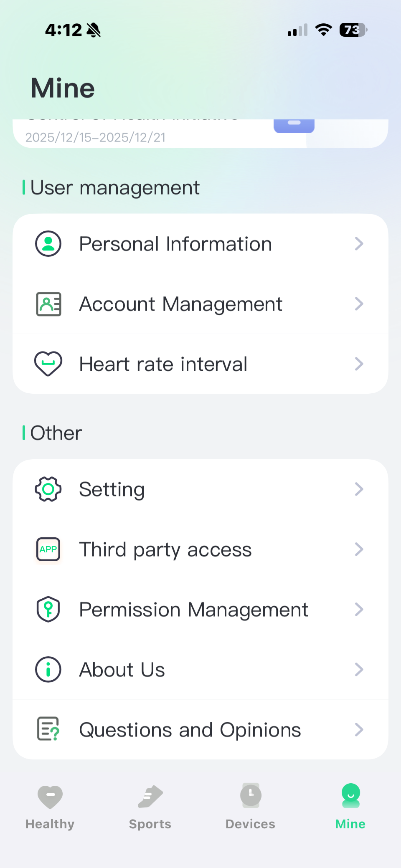This screenshot has width=401, height=868.
Task: Click the Permission Management shield icon
Action: (x=48, y=610)
